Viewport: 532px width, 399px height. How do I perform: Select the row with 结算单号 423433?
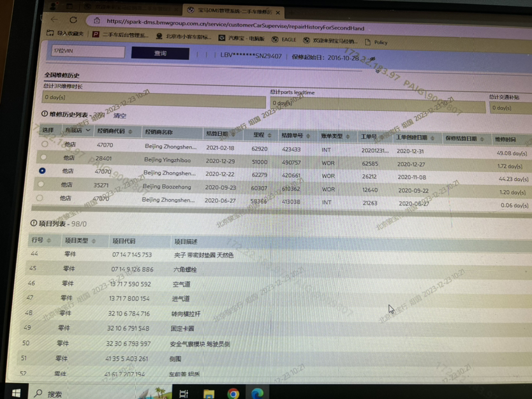pos(45,144)
